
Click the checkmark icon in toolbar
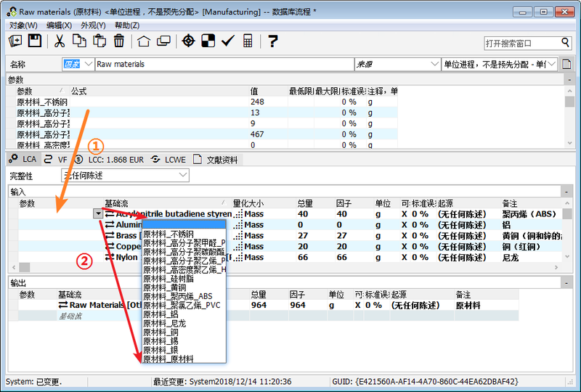click(227, 41)
